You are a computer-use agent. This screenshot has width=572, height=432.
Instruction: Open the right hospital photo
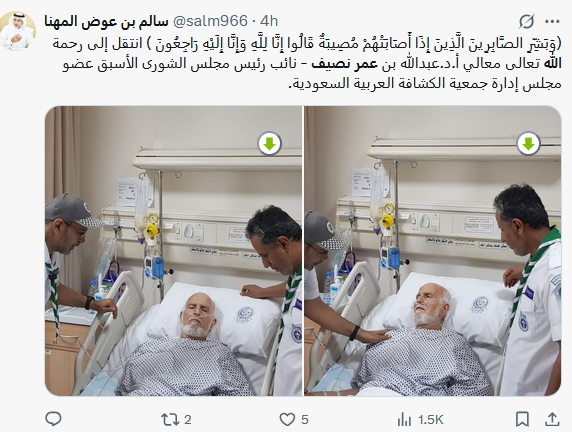[x=433, y=251]
